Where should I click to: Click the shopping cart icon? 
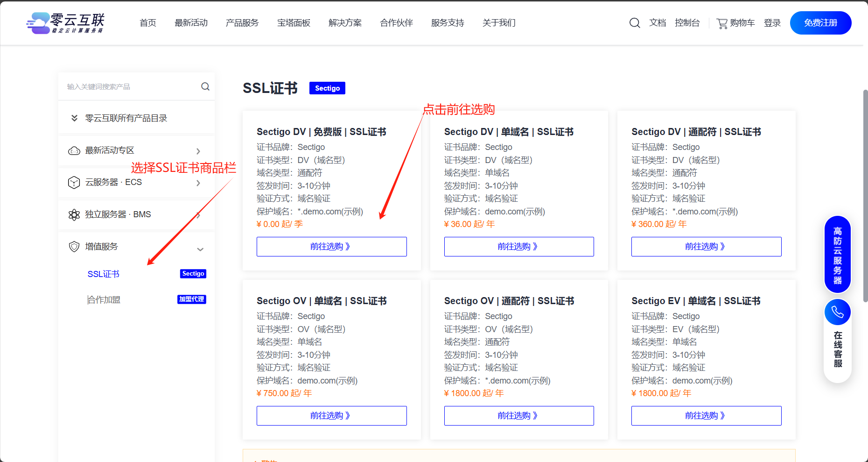[x=722, y=23]
